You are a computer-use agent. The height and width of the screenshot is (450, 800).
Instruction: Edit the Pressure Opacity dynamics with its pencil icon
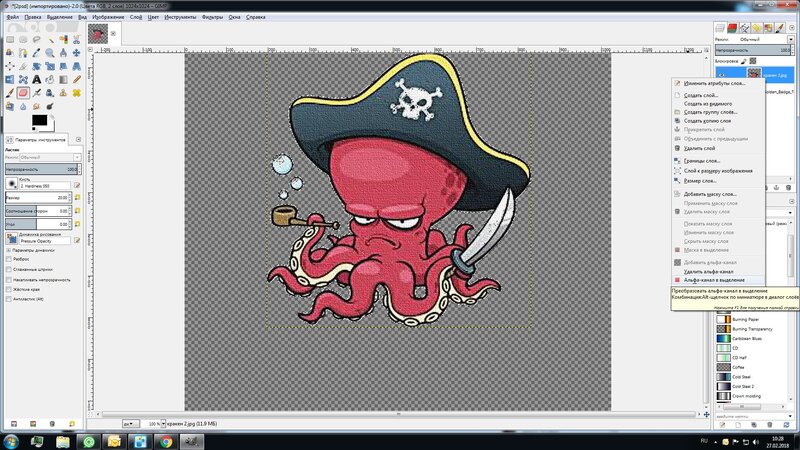click(x=77, y=240)
